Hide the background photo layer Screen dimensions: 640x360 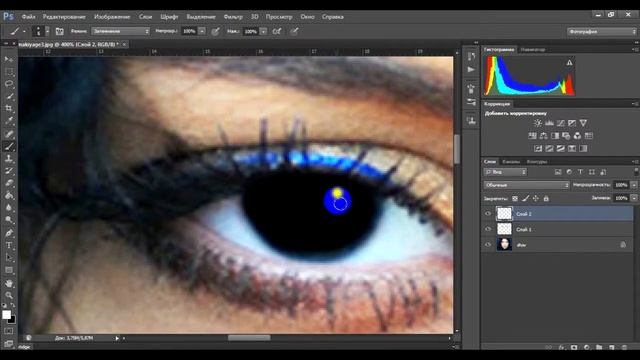[488, 244]
